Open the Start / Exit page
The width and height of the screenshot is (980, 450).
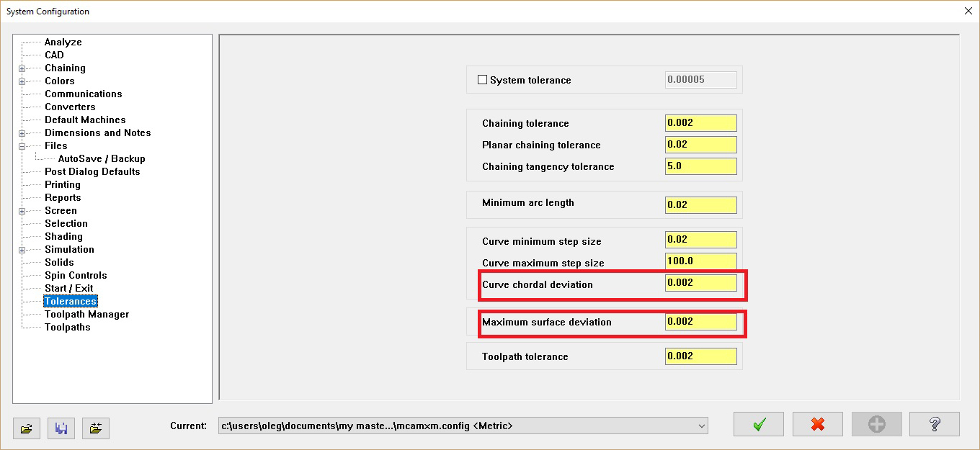click(x=69, y=289)
